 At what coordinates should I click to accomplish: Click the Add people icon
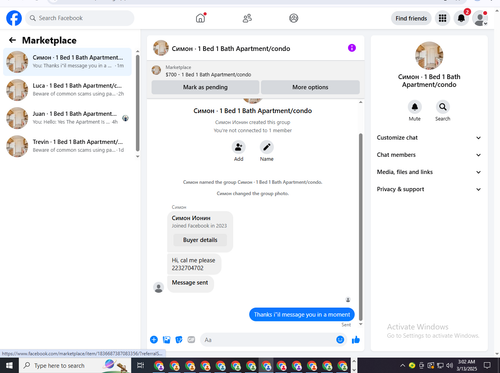(239, 147)
